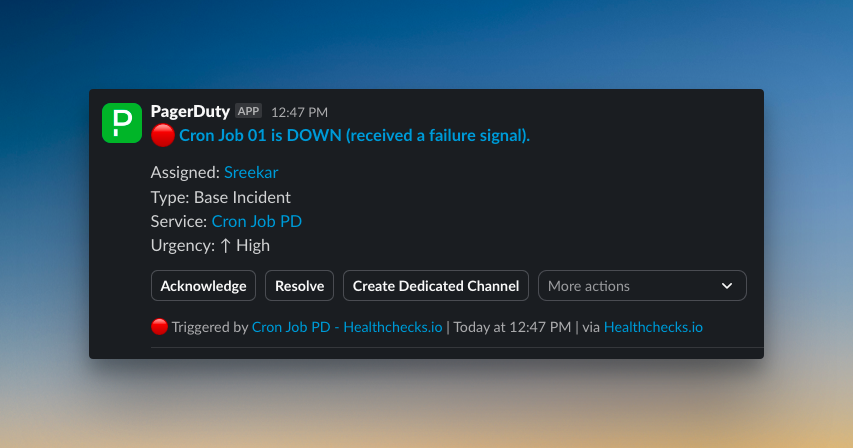Viewport: 853px width, 448px height.
Task: Click the Type: Base Incident text
Action: [221, 197]
